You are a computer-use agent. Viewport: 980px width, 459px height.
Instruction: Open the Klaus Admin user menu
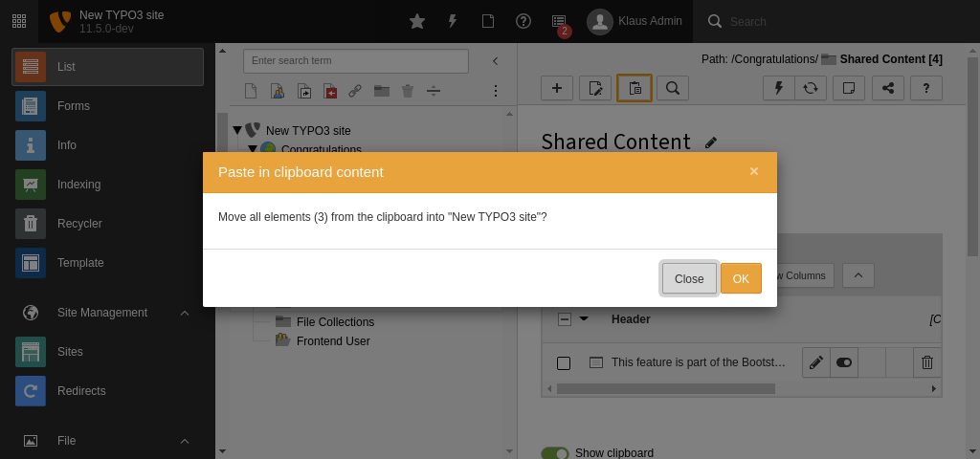635,21
